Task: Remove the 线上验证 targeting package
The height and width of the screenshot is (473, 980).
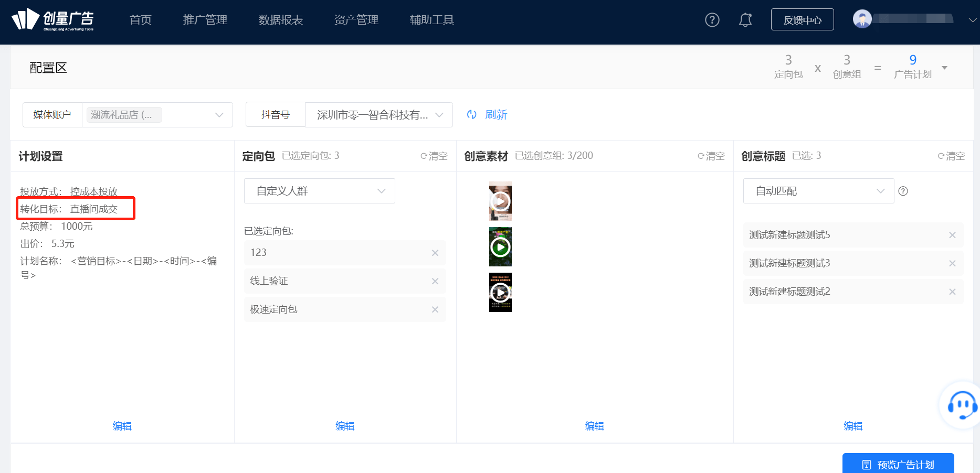Action: (435, 281)
